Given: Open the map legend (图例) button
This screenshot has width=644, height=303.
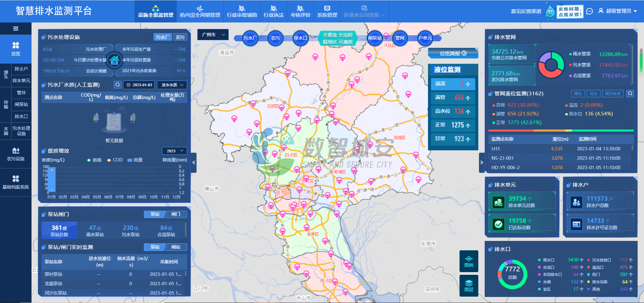Looking at the screenshot, I should [x=469, y=261].
